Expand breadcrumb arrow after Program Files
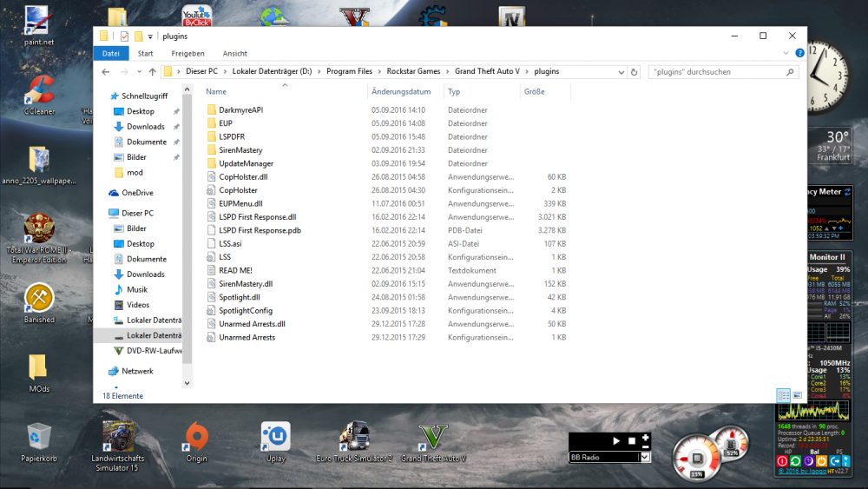The width and height of the screenshot is (868, 489). click(x=379, y=71)
